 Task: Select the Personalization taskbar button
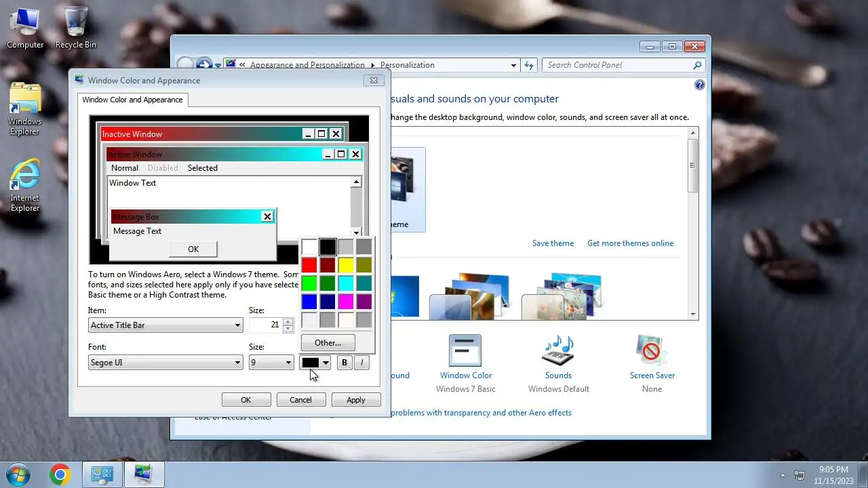[143, 474]
